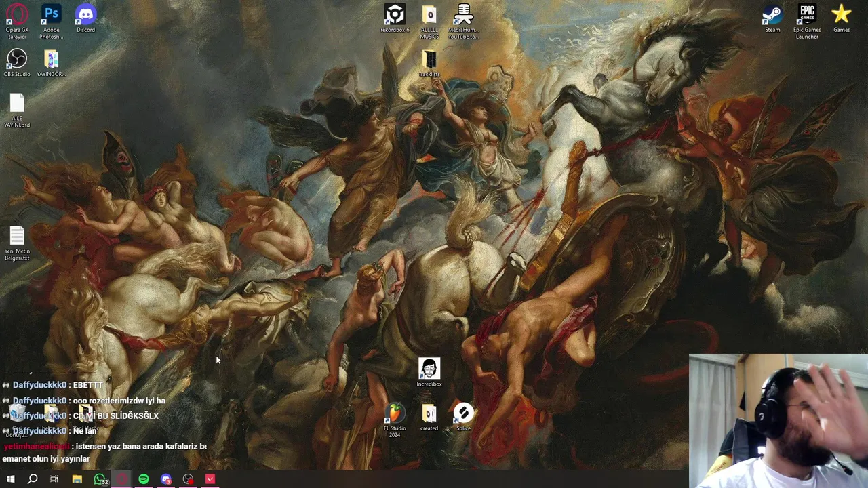Switch to OBS Studio in taskbar
The image size is (868, 488).
pos(188,479)
